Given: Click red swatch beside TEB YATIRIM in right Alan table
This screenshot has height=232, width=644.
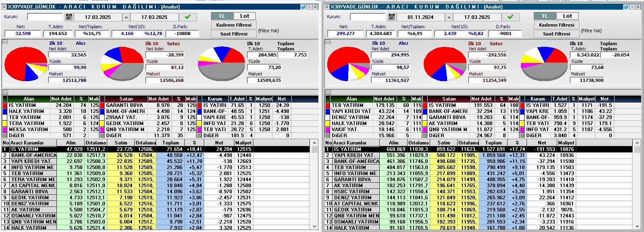Looking at the screenshot, I should click(x=328, y=105).
